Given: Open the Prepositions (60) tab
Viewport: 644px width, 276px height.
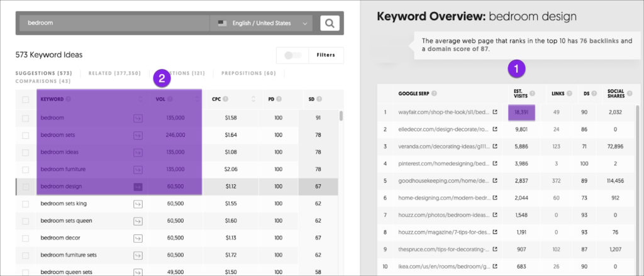Looking at the screenshot, I should [x=248, y=74].
